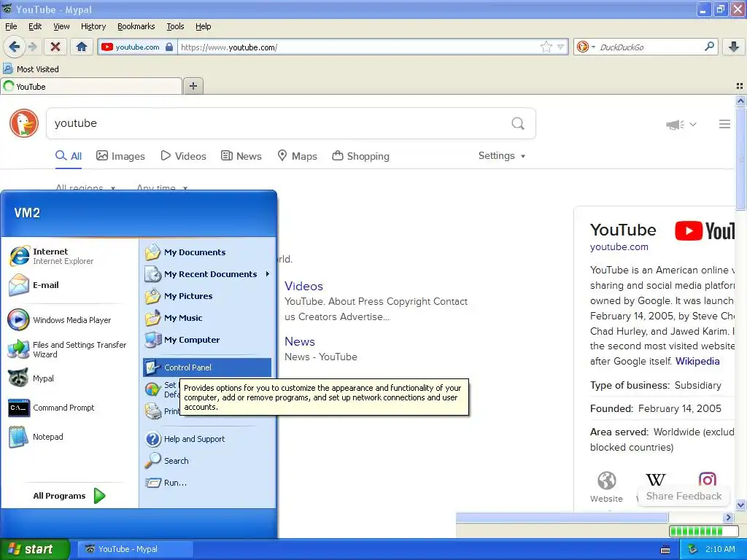Viewport: 747px width, 560px height.
Task: Open the History menu
Action: (93, 26)
